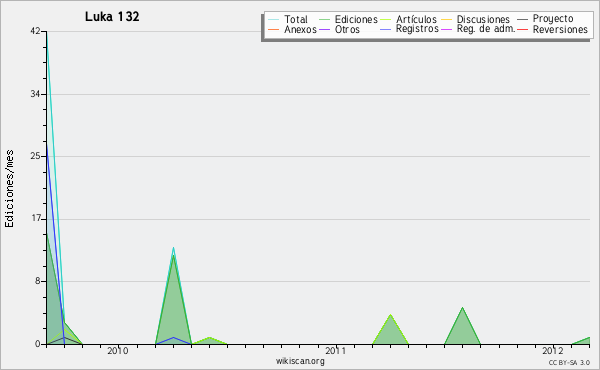Screen dimensions: 600x370
Task: Click the 2012 x-axis label
Action: pos(553,351)
